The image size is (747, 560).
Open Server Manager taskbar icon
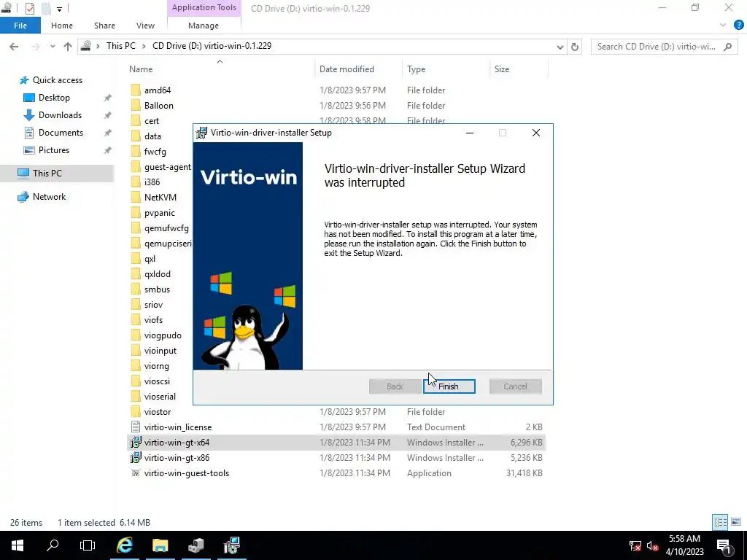(x=196, y=545)
